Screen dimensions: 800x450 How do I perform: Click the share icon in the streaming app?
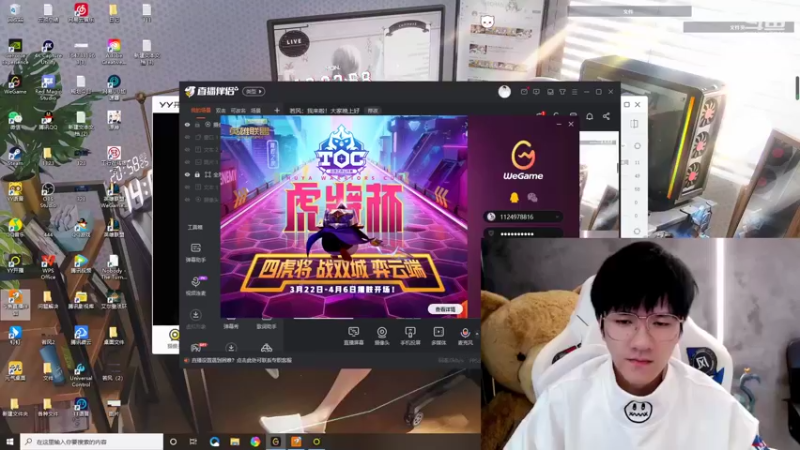606,116
